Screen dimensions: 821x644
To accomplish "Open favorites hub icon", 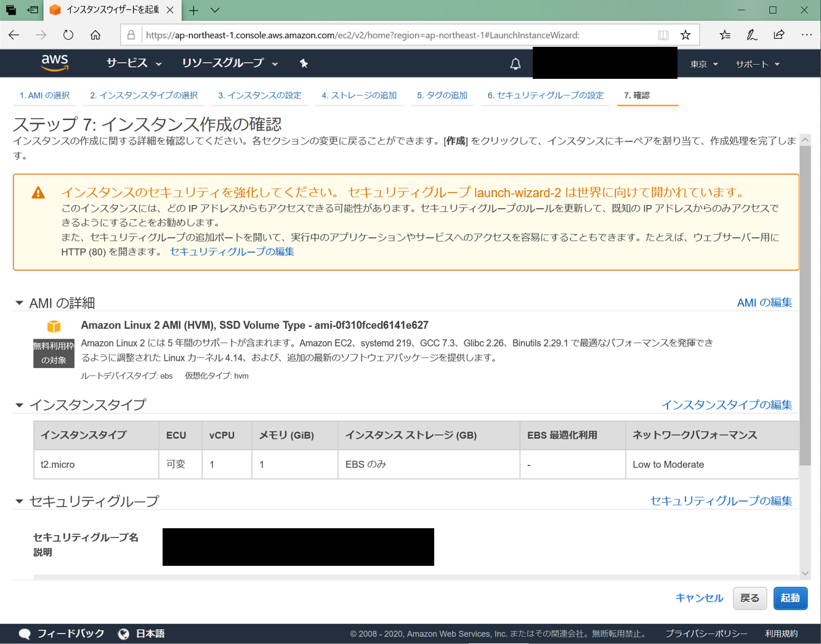I will click(x=725, y=35).
